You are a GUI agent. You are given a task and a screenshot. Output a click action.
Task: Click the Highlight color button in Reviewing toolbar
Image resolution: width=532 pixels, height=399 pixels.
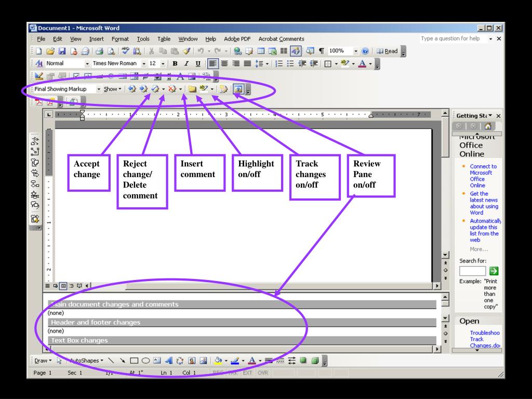(204, 89)
